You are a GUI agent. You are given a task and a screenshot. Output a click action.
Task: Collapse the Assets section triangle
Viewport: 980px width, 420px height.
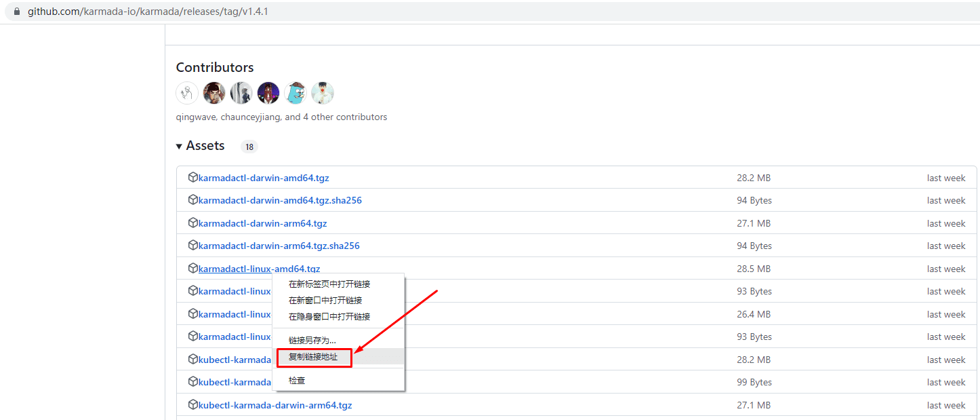pyautogui.click(x=180, y=147)
